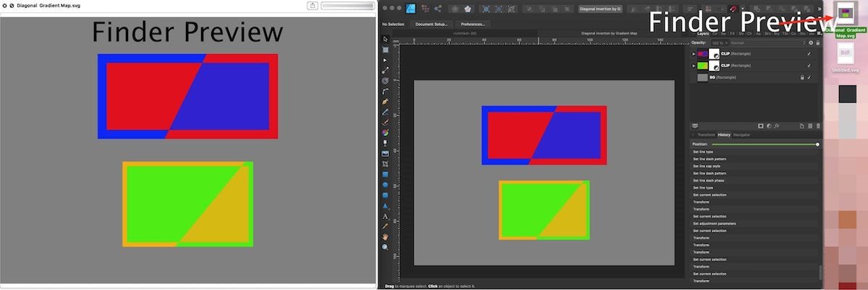Click the Share icon in the top toolbar
The image size is (868, 290).
pos(438,9)
